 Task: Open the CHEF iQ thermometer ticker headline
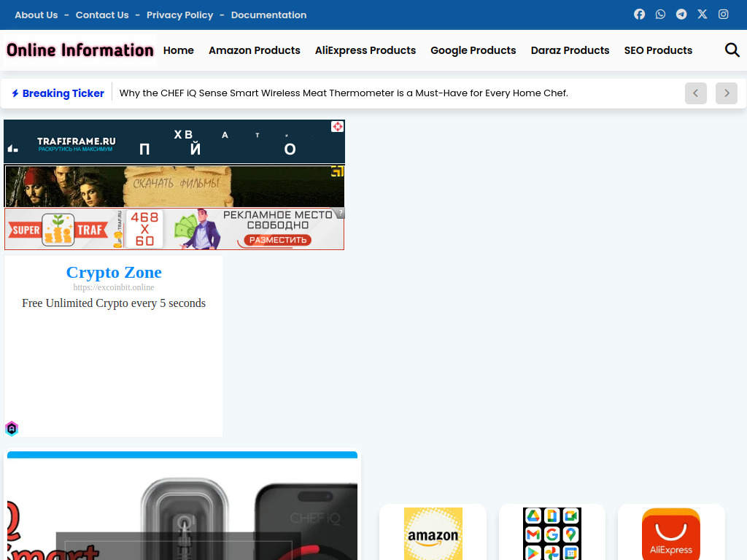[344, 93]
